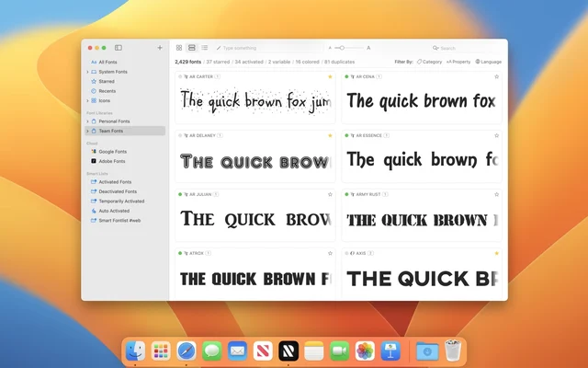The image size is (588, 368).
Task: Click the 'Type something' preview text field
Action: tap(269, 48)
